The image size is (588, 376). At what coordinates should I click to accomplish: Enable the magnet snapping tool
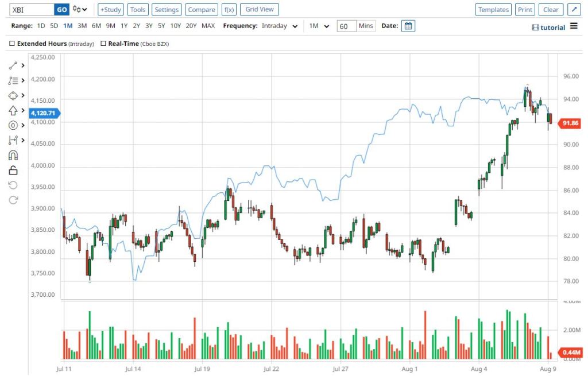pyautogui.click(x=13, y=154)
